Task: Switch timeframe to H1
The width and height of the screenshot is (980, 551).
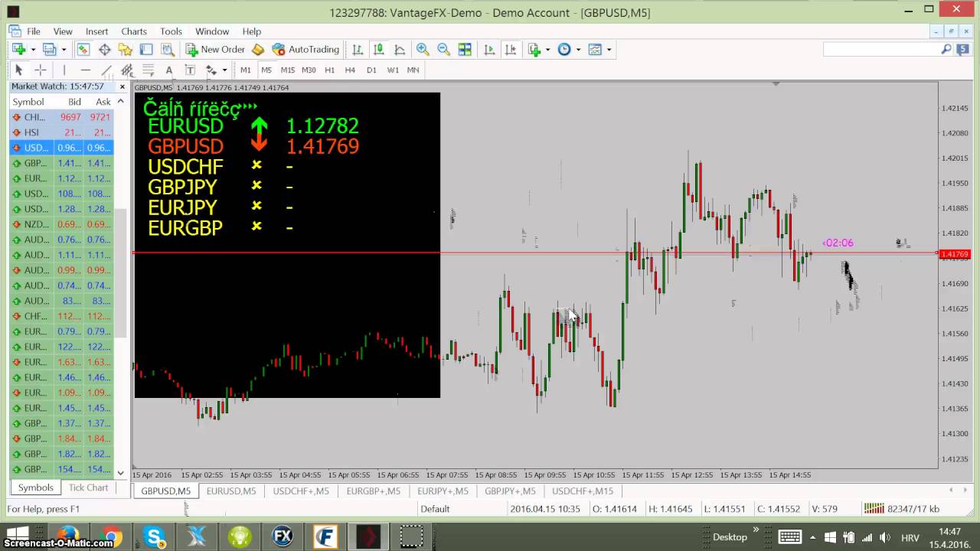Action: point(329,70)
